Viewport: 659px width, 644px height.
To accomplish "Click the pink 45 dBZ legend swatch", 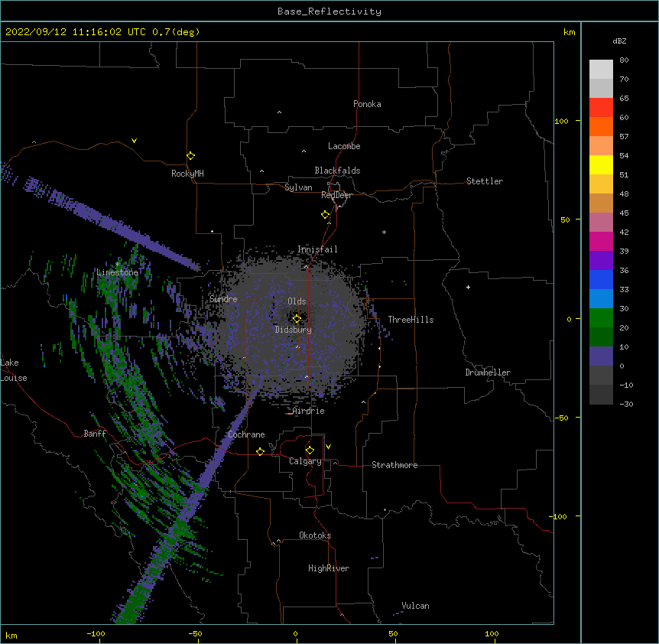I will (601, 223).
